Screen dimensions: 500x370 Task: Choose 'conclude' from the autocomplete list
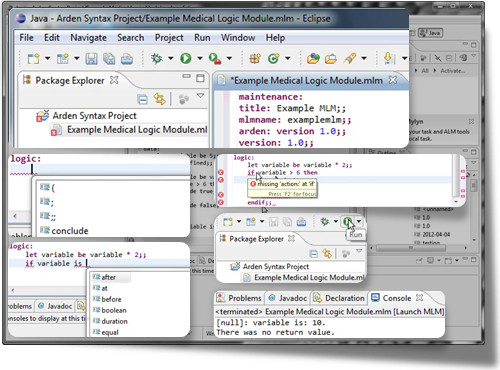pos(70,231)
